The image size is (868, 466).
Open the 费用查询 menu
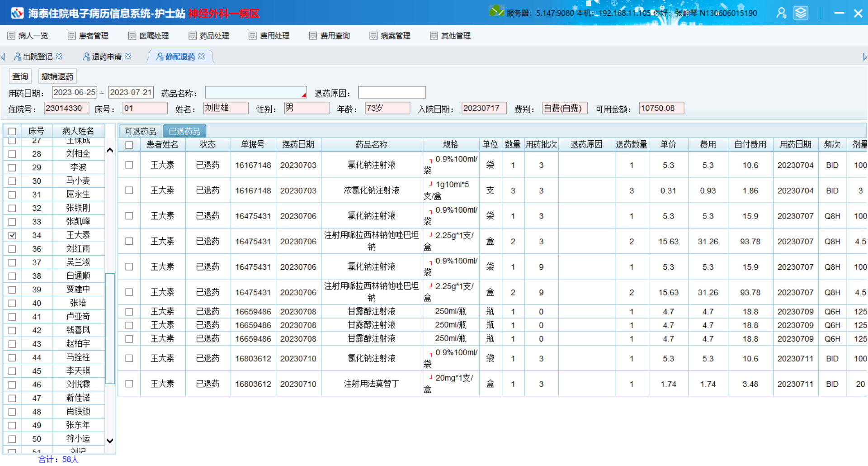(x=330, y=36)
